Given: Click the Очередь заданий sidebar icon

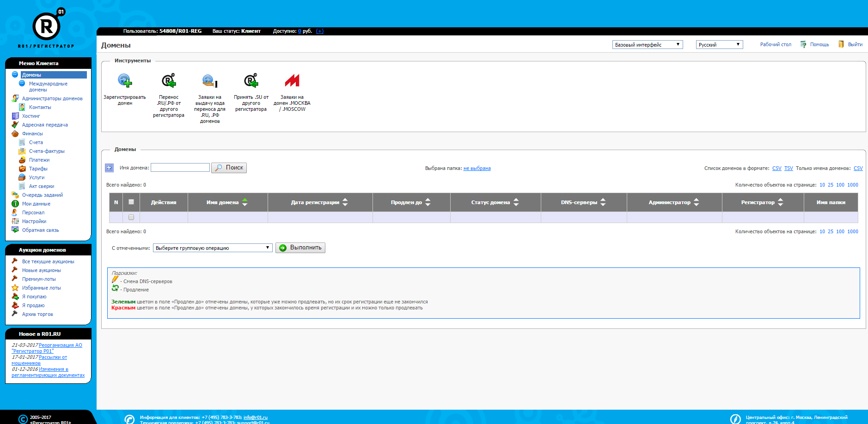Looking at the screenshot, I should (15, 195).
